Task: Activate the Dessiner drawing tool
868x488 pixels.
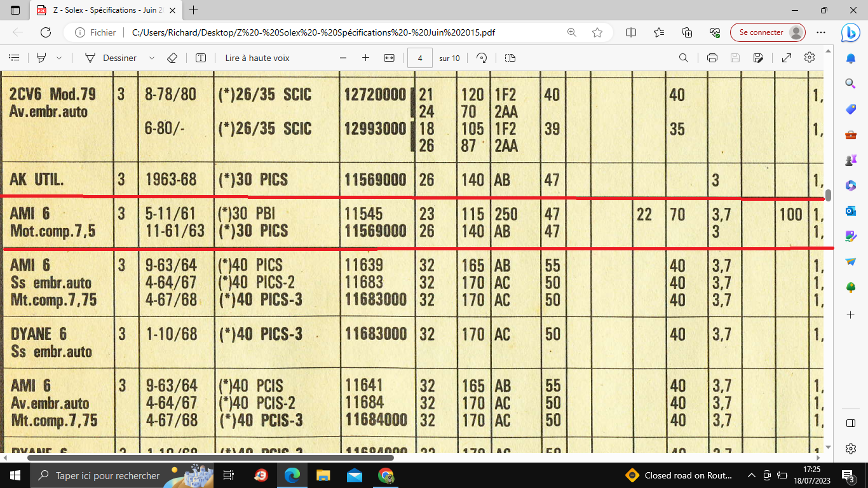Action: 111,58
